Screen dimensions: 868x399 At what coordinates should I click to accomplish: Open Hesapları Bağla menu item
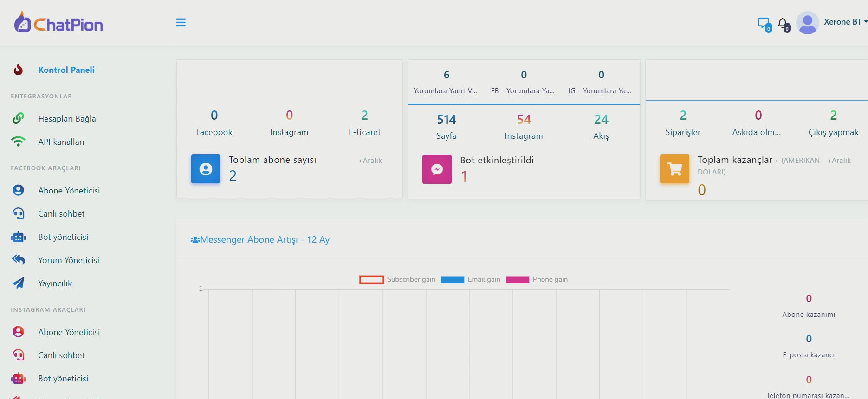click(67, 119)
